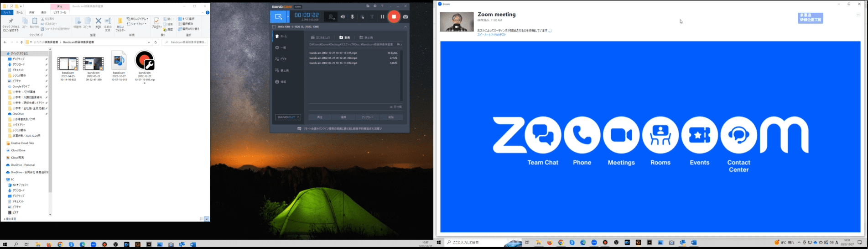This screenshot has width=868, height=249.
Task: Click スピーカーとマイクのテスト link in Zoom
Action: (492, 35)
